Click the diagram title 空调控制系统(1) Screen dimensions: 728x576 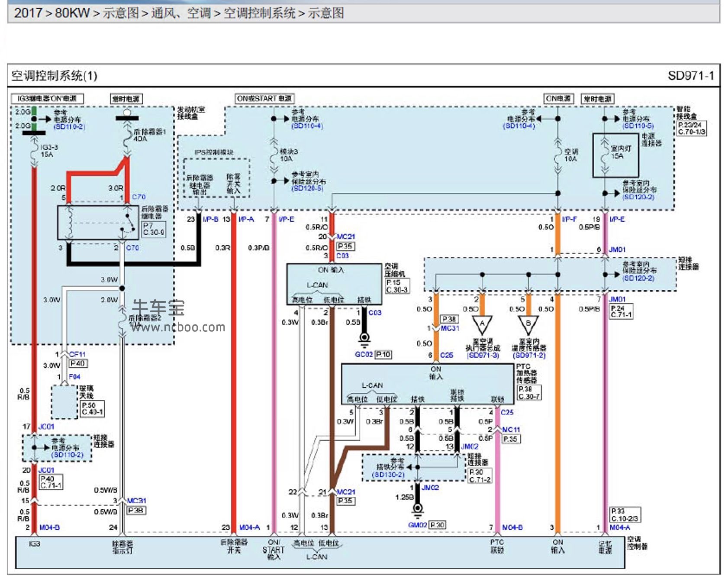54,76
